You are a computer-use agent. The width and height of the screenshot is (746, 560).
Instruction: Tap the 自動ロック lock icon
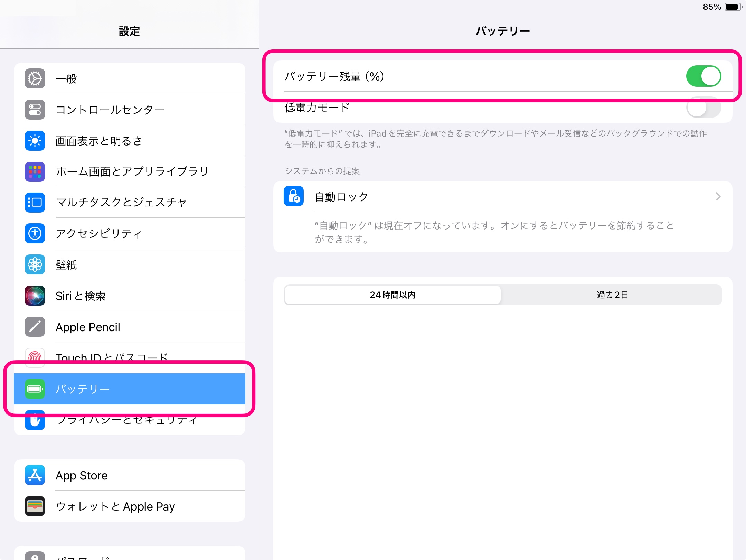pyautogui.click(x=294, y=196)
